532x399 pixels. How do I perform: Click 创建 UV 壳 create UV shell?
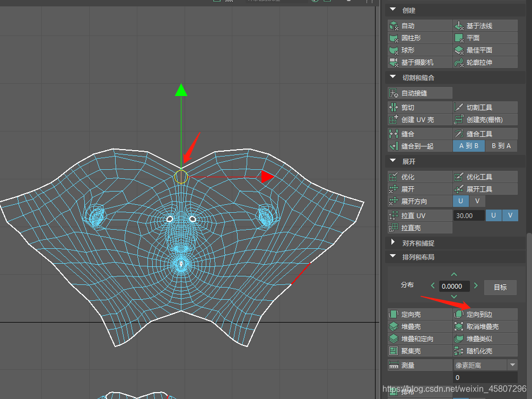pos(420,120)
